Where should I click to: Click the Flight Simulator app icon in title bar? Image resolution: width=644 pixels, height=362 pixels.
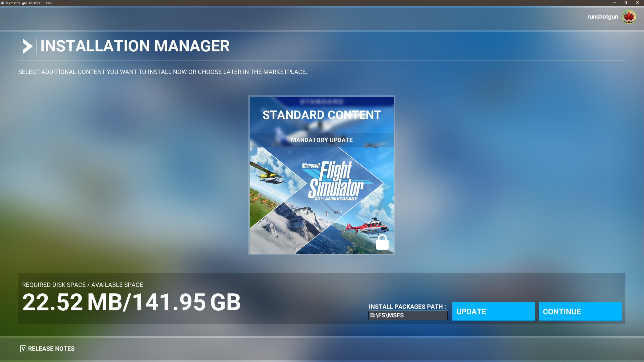click(3, 3)
